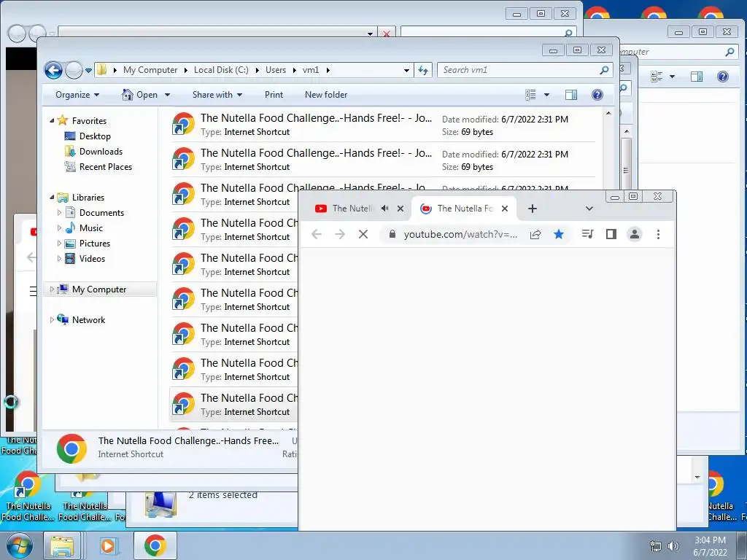Click the magnifier icon in the Search vm1 box

pyautogui.click(x=604, y=70)
